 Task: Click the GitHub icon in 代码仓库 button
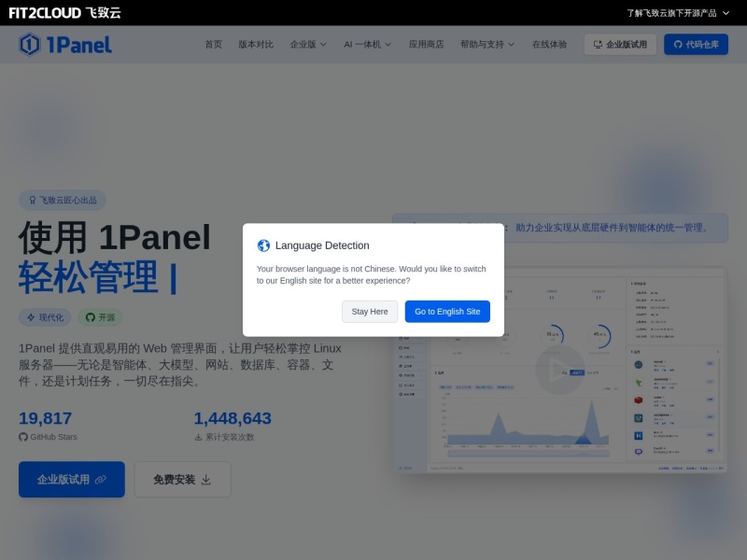click(x=678, y=44)
